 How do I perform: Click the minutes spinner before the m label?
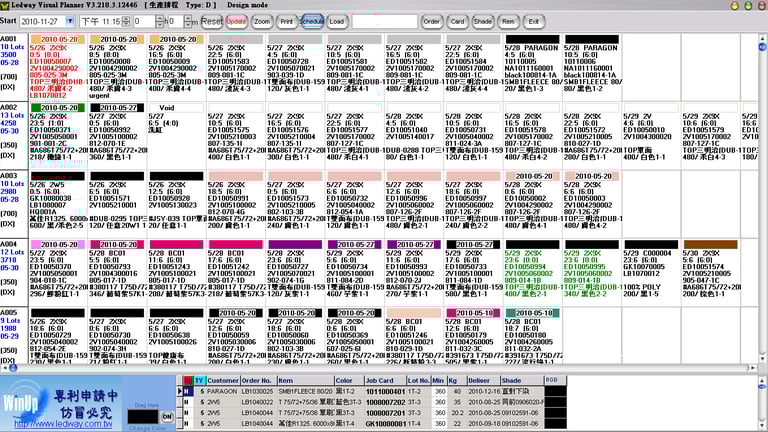click(188, 22)
